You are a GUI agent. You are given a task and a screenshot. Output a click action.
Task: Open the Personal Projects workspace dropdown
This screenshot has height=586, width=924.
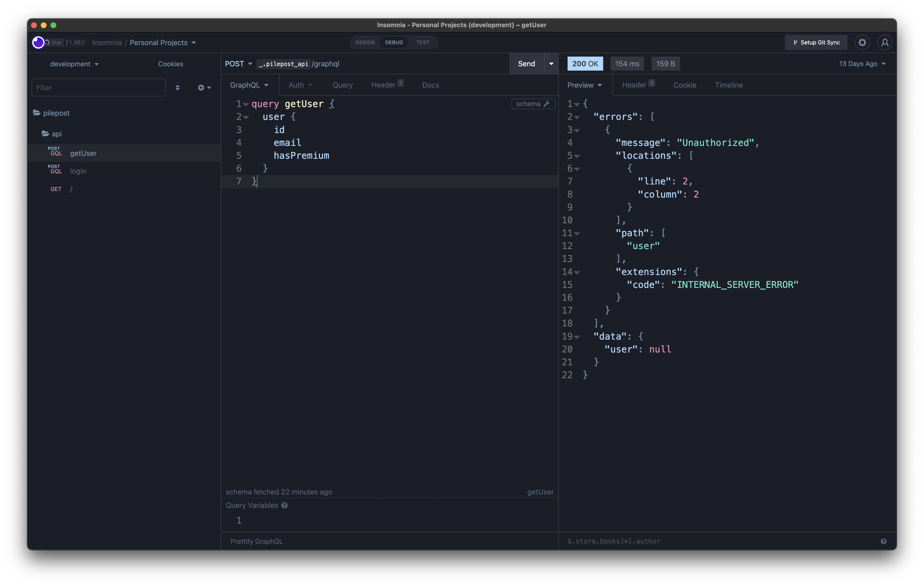point(163,43)
